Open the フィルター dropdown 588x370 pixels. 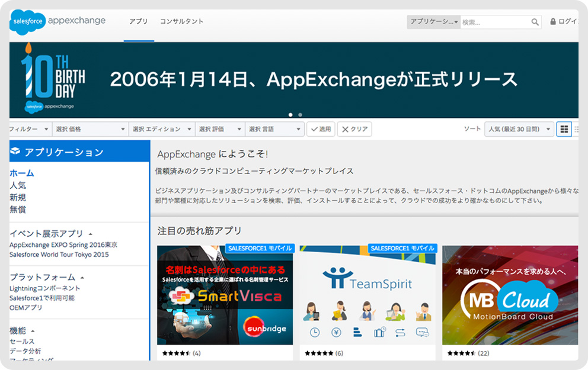coord(30,129)
